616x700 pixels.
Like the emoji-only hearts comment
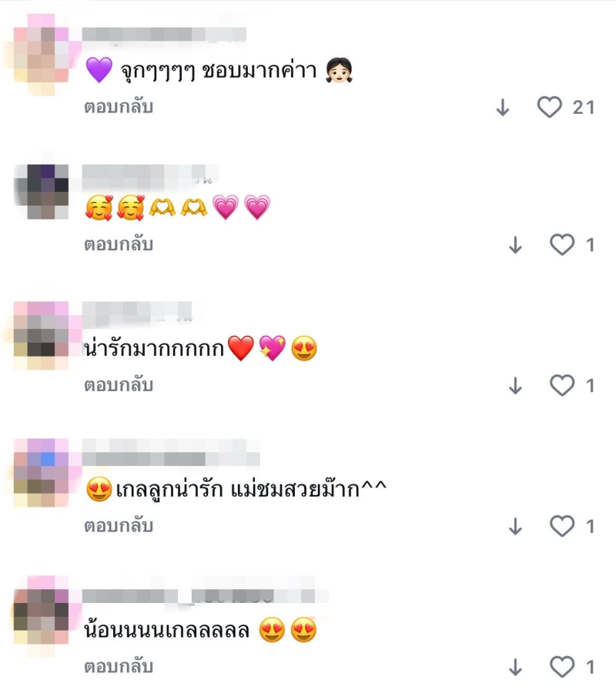coord(561,245)
